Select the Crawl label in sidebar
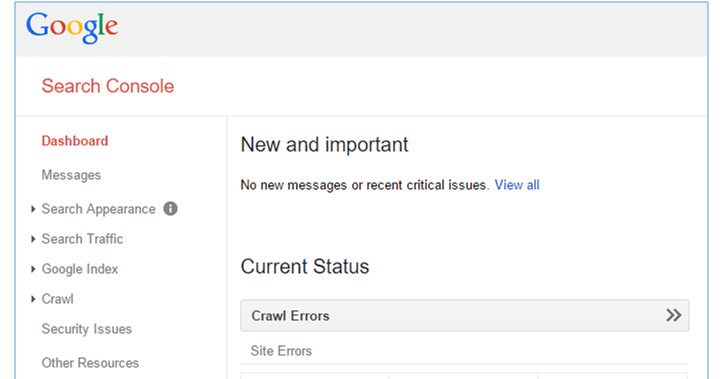 tap(57, 299)
